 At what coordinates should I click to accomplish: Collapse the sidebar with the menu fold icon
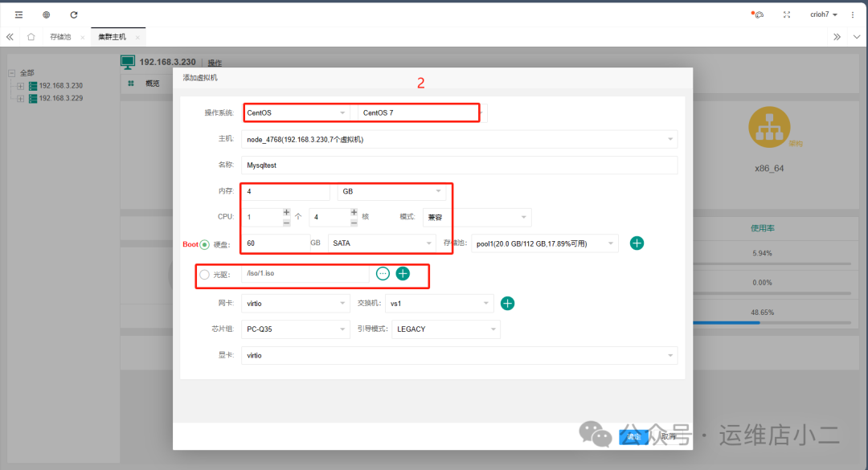click(18, 15)
